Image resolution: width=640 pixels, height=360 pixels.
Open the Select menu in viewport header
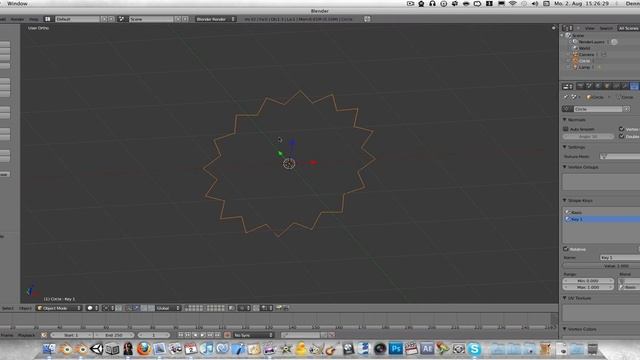(x=7, y=308)
